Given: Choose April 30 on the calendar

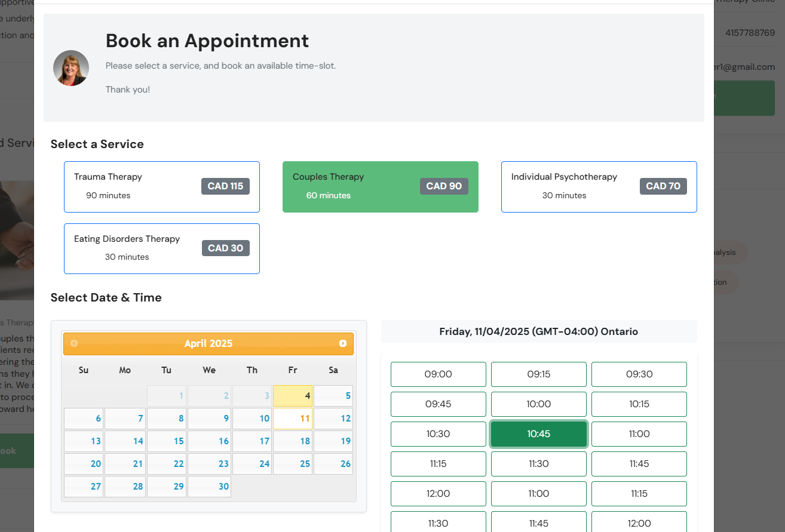Looking at the screenshot, I should (209, 487).
